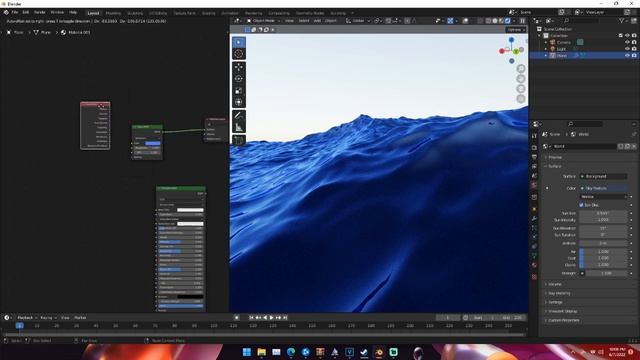The width and height of the screenshot is (640, 360).
Task: Hide the Plane object in outliner
Action: coord(627,55)
